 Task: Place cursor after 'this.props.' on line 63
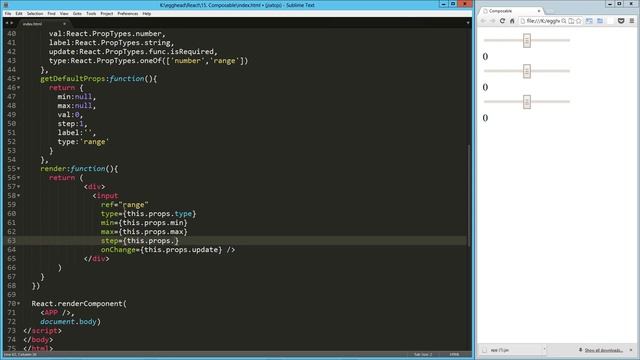pos(174,241)
